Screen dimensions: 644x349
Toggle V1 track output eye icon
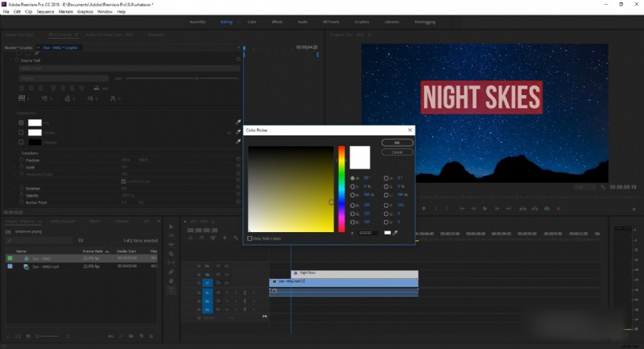[226, 283]
